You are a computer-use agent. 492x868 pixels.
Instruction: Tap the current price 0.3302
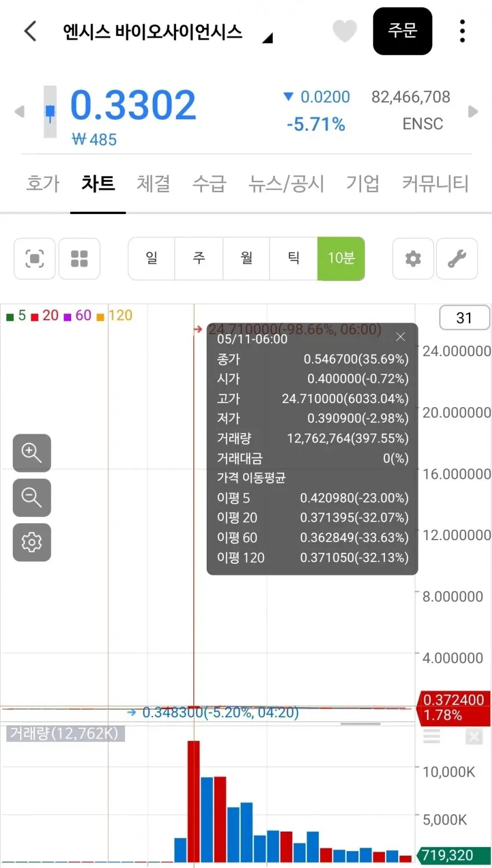(x=133, y=105)
